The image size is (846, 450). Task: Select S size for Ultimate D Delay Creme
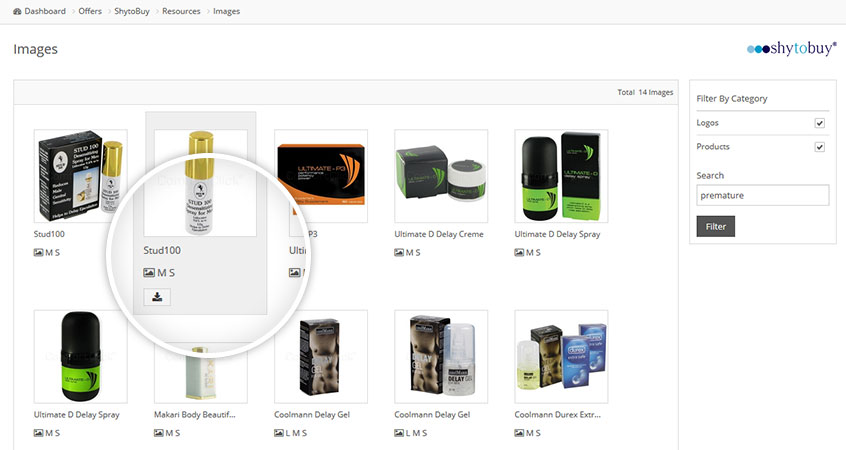[x=418, y=253]
